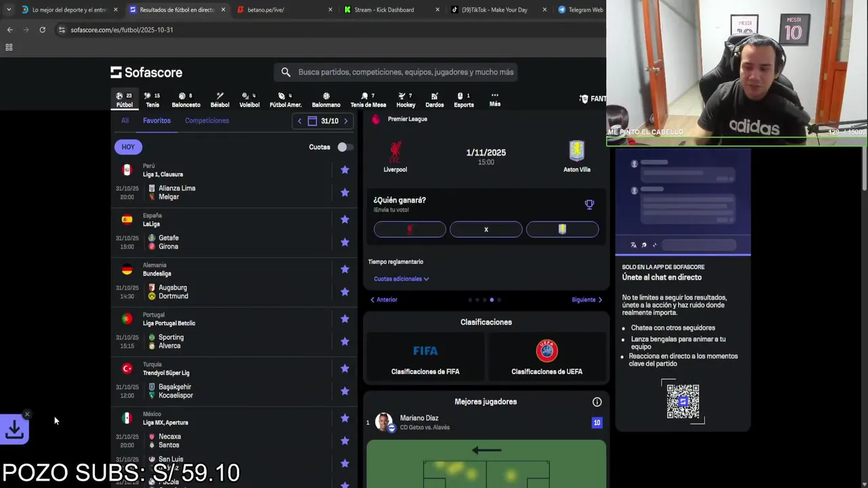The height and width of the screenshot is (488, 868).
Task: Open the Dardos sport category
Action: (435, 100)
